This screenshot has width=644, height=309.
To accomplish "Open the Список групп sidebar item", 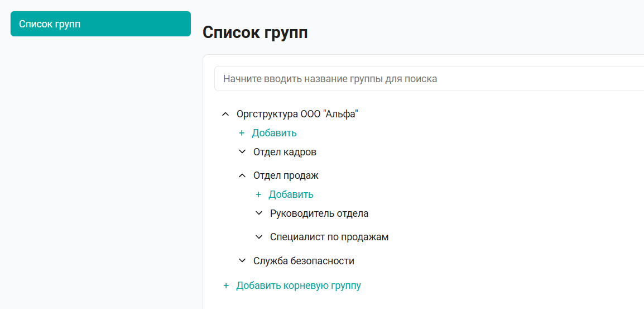I will click(100, 24).
